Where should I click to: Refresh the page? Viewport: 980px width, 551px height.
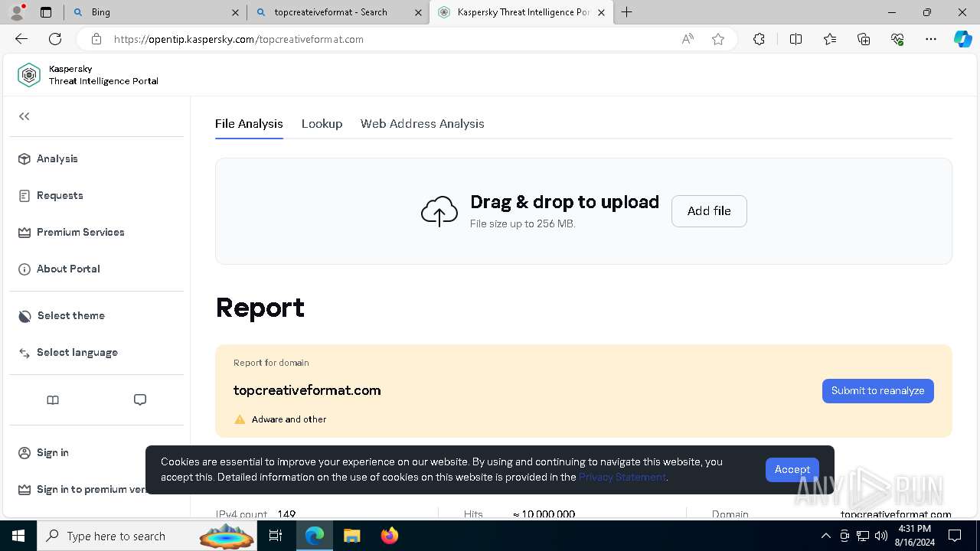point(55,39)
